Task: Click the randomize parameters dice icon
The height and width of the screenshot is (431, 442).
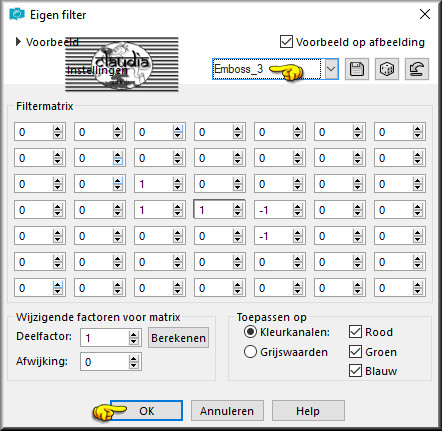Action: (387, 69)
